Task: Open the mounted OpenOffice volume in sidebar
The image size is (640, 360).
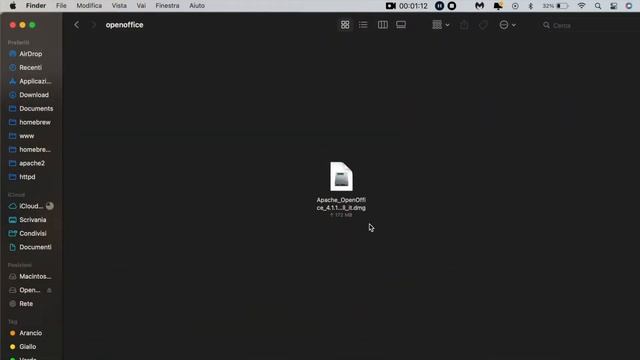Action: coord(29,290)
